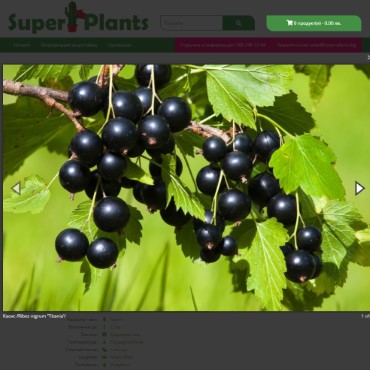This screenshot has height=370, width=370.
Task: Go to the previous lightbox image
Action: (16, 188)
